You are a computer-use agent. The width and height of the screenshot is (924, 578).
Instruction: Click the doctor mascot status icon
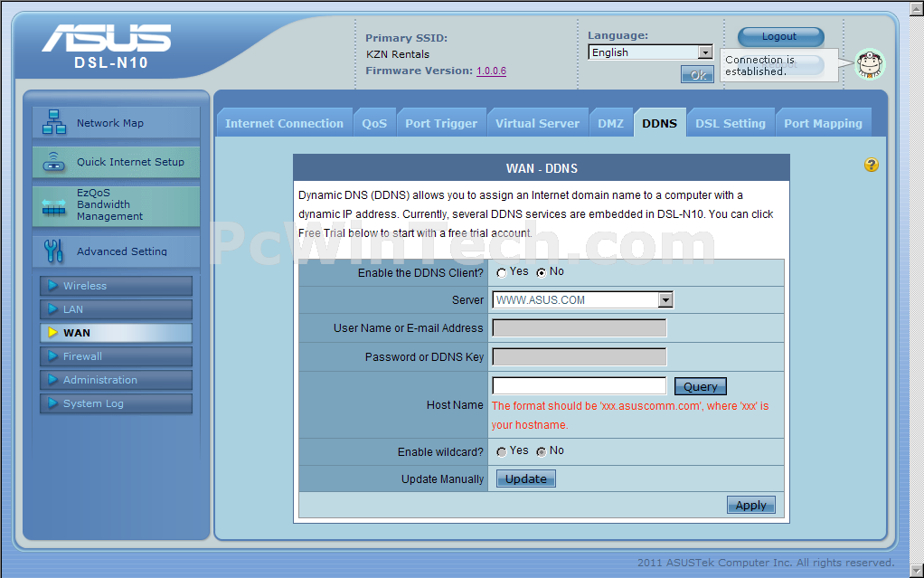(871, 64)
